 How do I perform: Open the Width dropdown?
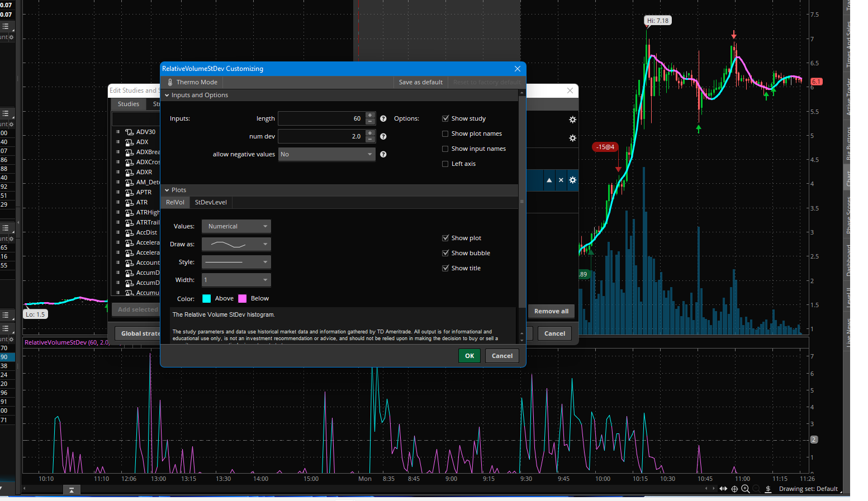pos(236,280)
